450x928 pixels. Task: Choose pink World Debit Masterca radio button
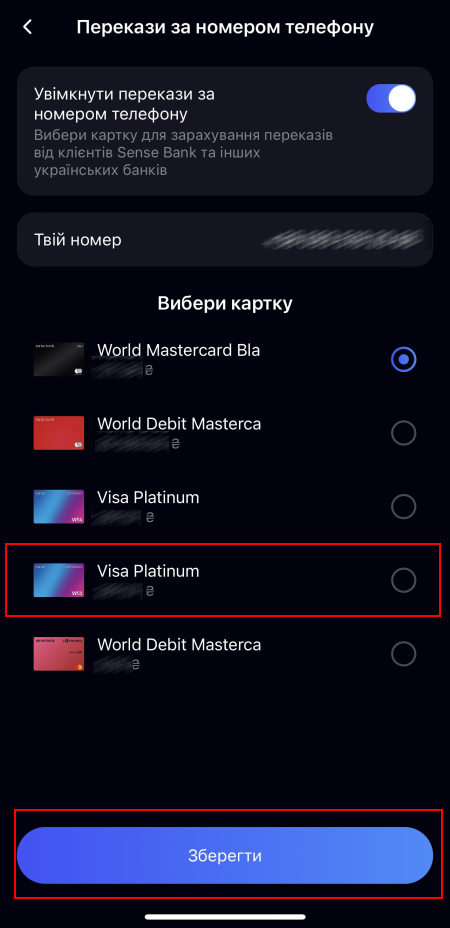[x=403, y=654]
